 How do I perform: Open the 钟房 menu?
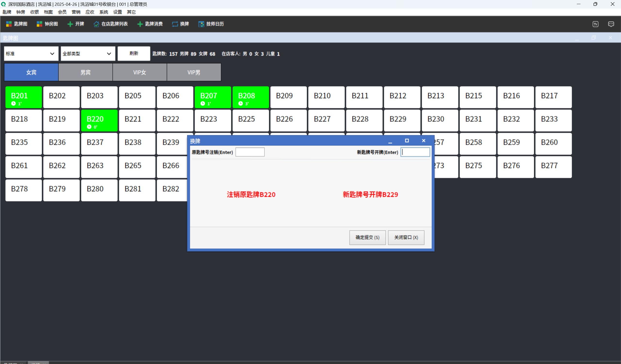pos(21,12)
